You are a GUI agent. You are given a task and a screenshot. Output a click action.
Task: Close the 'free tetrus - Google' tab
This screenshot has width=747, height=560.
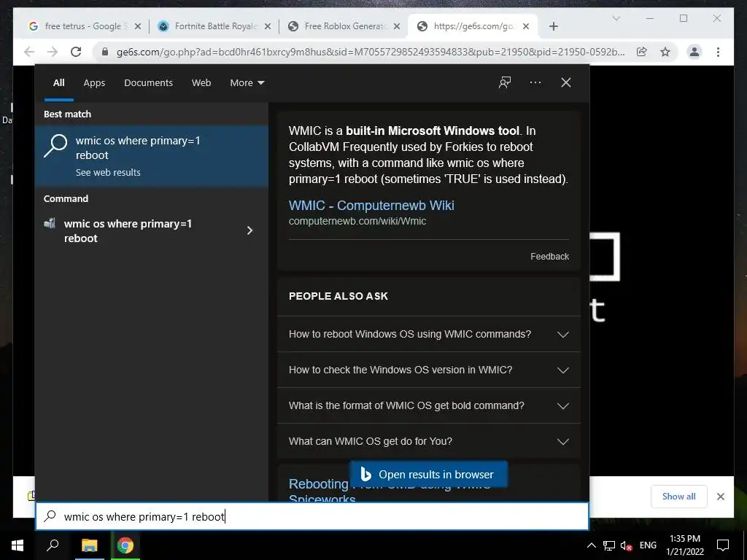138,26
